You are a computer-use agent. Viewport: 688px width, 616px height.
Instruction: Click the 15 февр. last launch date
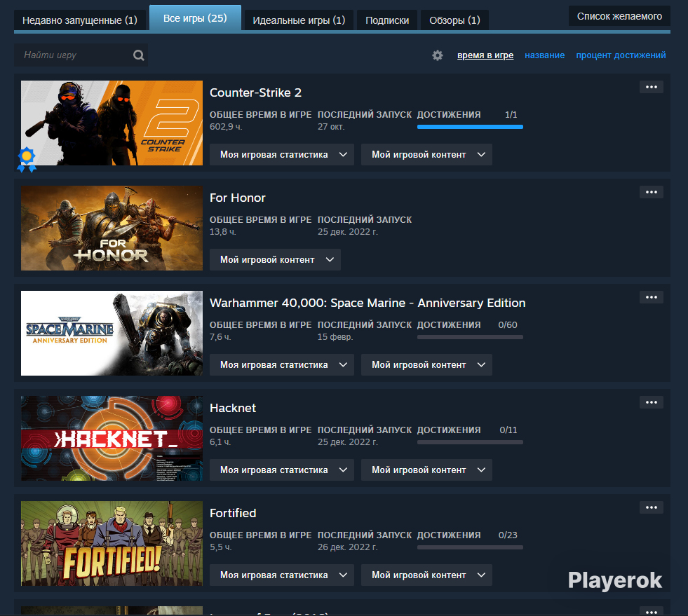tap(335, 337)
